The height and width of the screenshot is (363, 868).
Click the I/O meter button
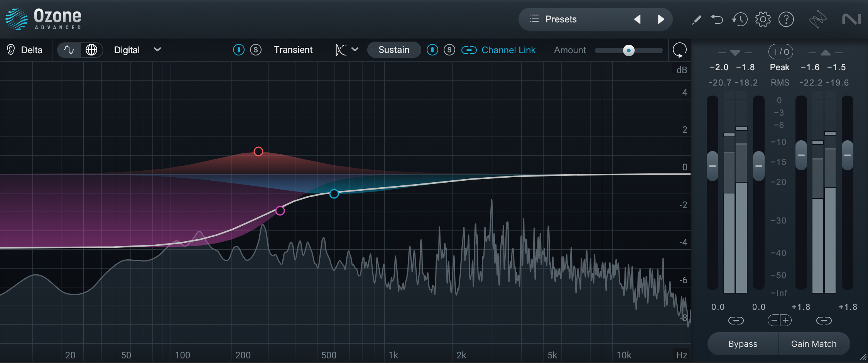click(x=781, y=52)
